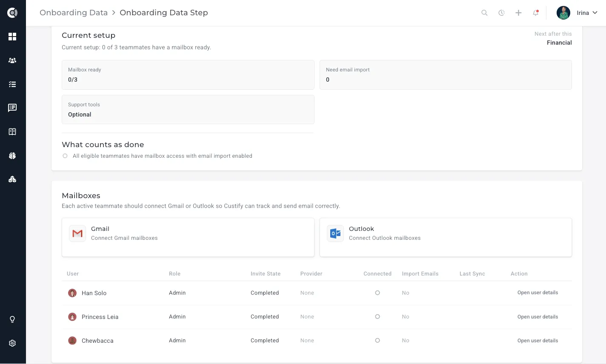Click the Last Sync column header
This screenshot has height=364, width=606.
point(472,274)
